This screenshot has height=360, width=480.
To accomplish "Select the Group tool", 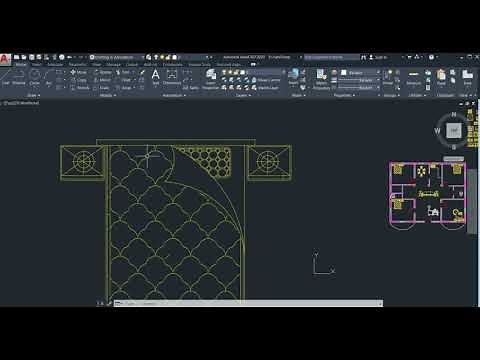I will point(388,77).
